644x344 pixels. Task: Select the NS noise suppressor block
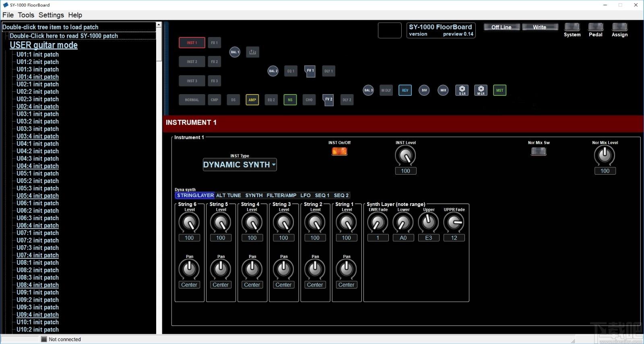click(290, 100)
